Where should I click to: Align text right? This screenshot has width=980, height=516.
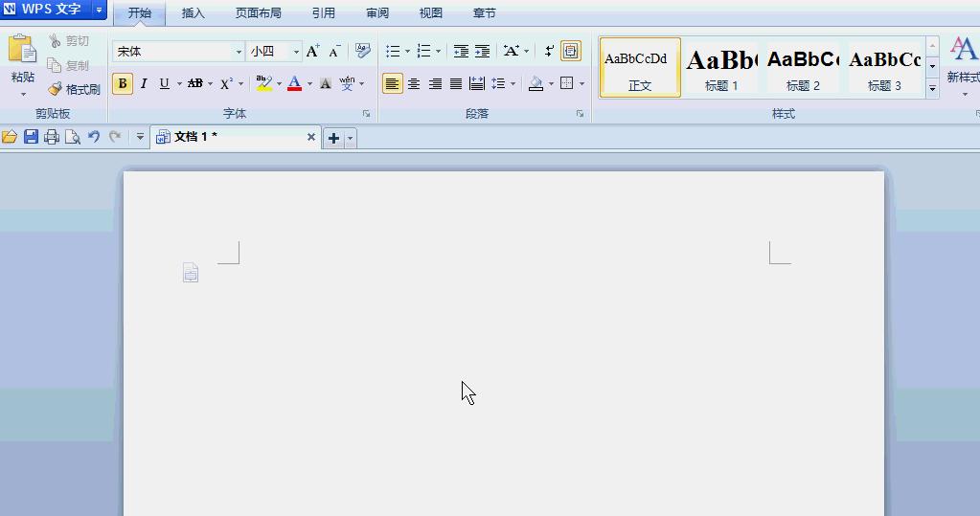pos(435,83)
